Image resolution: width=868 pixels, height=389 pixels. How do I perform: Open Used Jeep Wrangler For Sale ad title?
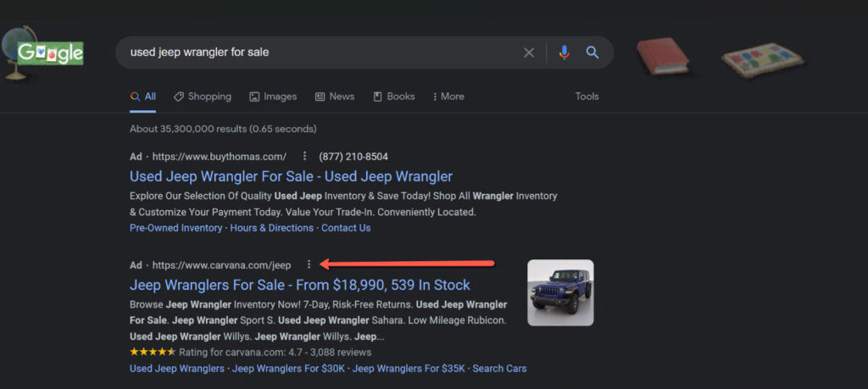click(x=292, y=176)
